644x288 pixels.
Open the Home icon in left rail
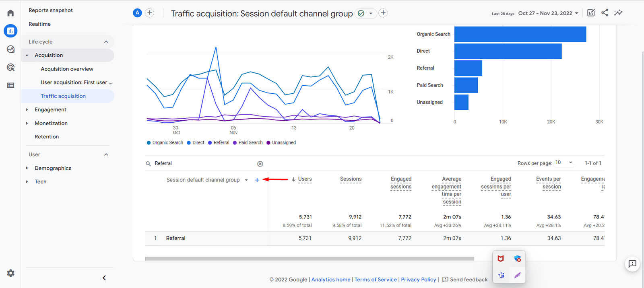tap(10, 13)
